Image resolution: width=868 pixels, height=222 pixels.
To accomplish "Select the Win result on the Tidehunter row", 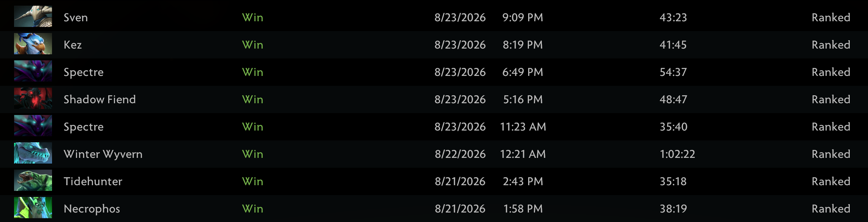I will point(253,181).
